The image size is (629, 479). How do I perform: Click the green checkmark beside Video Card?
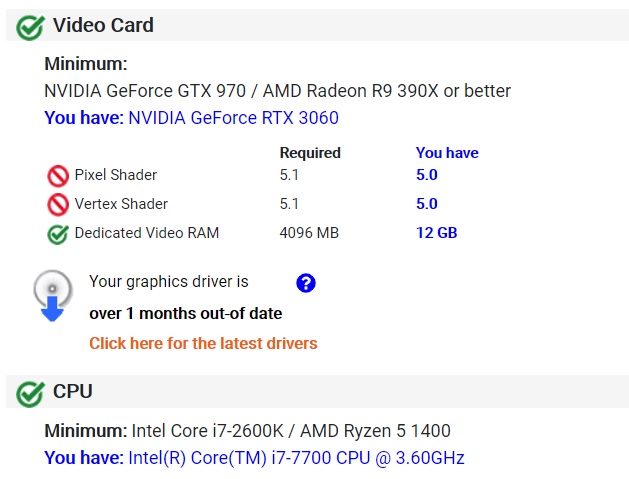point(30,27)
